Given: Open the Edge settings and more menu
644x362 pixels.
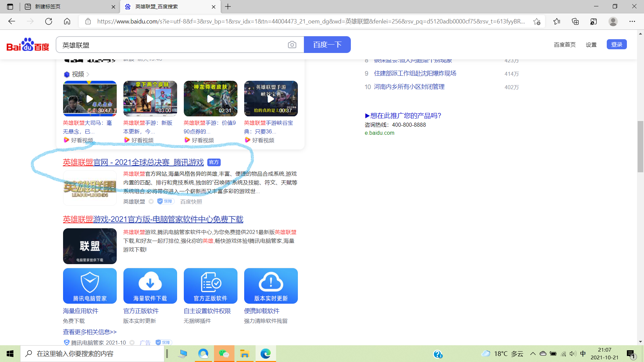Looking at the screenshot, I should pos(632,21).
